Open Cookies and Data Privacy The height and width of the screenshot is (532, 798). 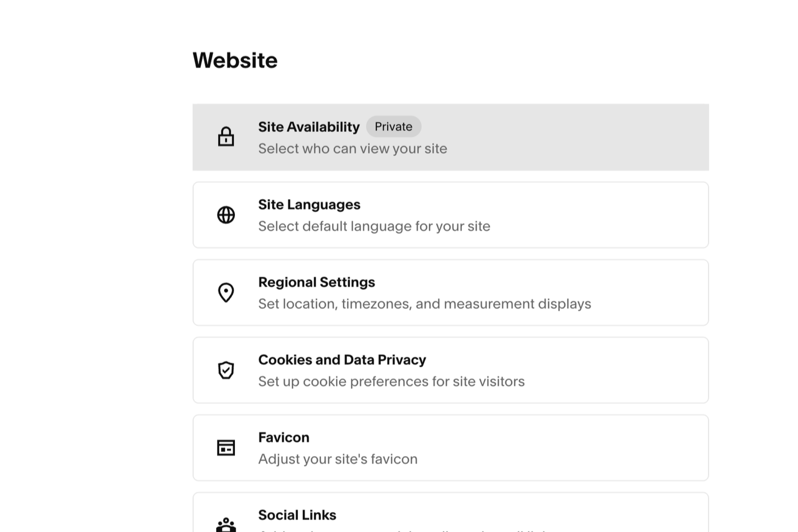[x=451, y=370]
